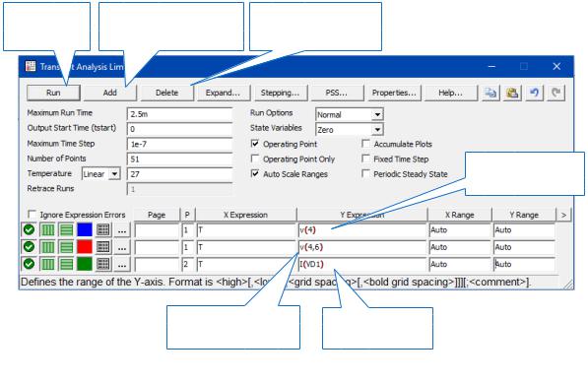The width and height of the screenshot is (588, 382).
Task: Click the Maximum Time Step field
Action: point(180,144)
